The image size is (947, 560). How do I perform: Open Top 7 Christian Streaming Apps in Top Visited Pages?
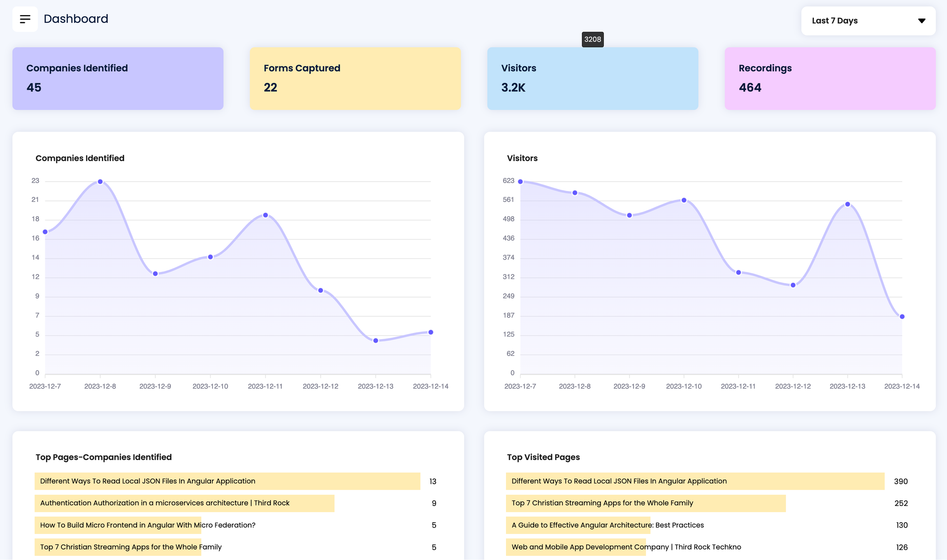(x=602, y=503)
